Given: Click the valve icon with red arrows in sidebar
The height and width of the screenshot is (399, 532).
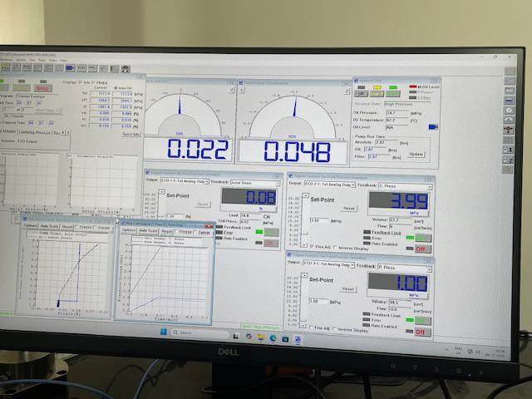Looking at the screenshot, I should (x=508, y=130).
